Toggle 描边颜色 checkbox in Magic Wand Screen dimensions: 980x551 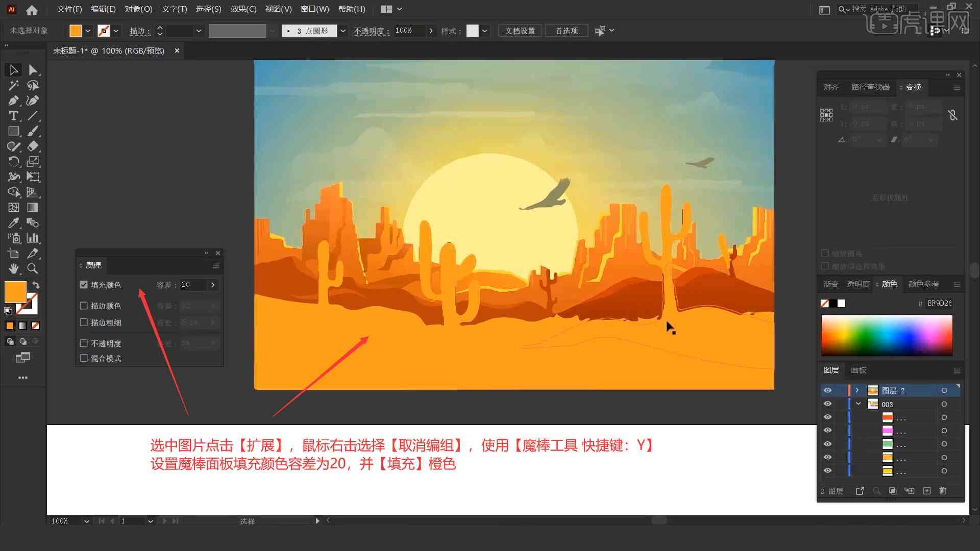click(84, 306)
